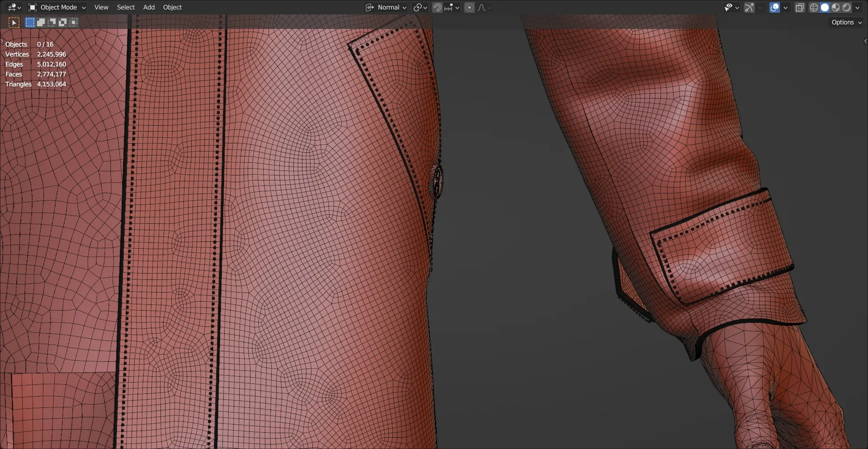
Task: Click the jacket button on the mesh
Action: [x=437, y=182]
